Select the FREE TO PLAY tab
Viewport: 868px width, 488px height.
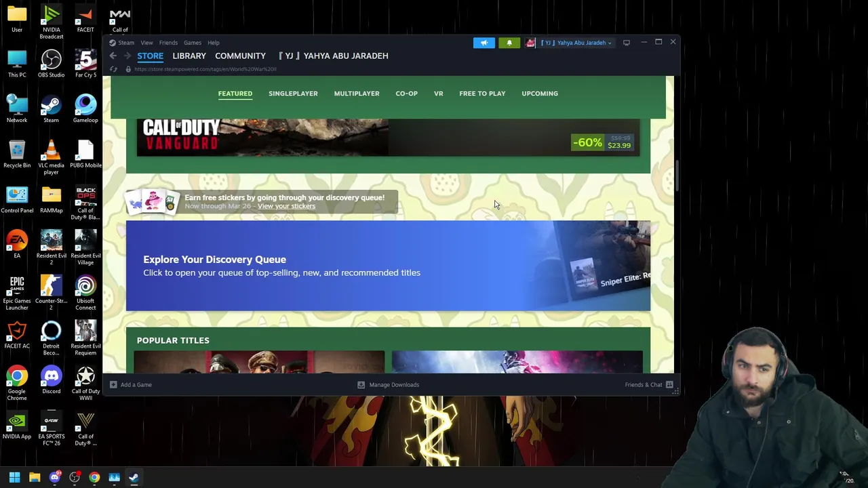tap(482, 94)
